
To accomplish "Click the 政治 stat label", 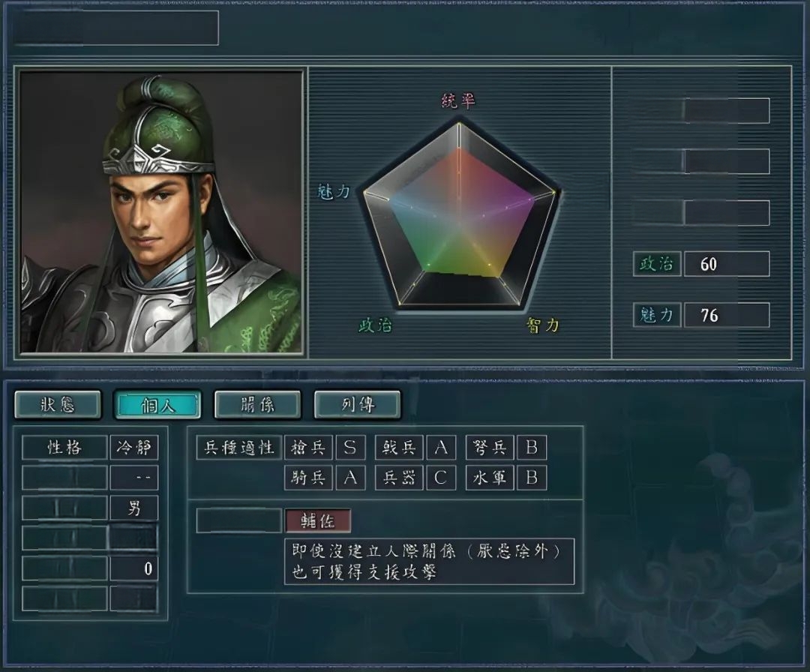I will click(657, 264).
